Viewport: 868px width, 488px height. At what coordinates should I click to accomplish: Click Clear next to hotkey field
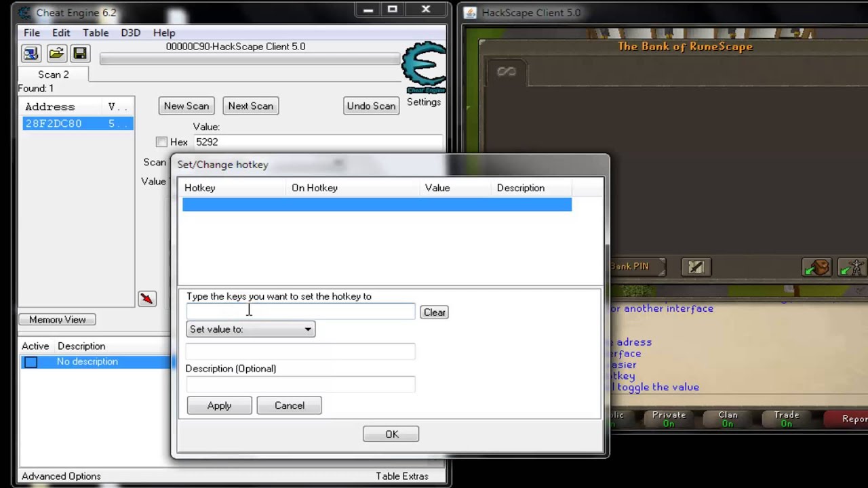[x=434, y=312]
